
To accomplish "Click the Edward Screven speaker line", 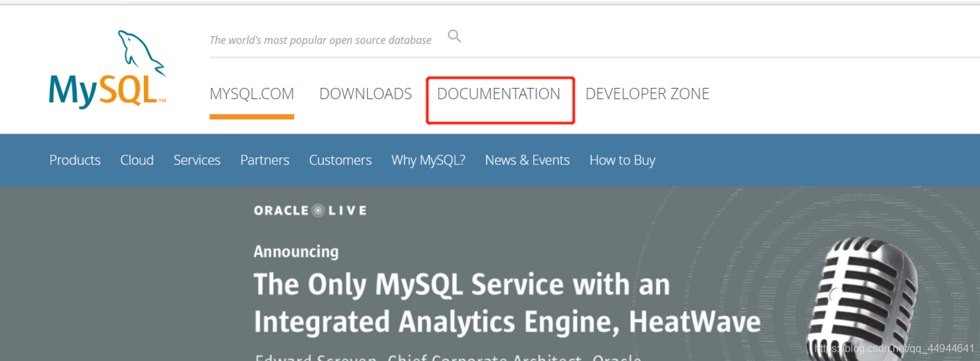I will point(448,357).
